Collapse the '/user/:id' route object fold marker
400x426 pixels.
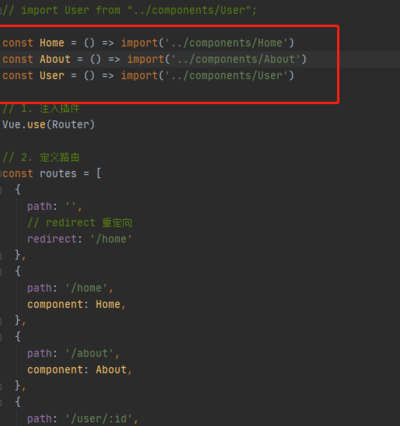[1, 403]
